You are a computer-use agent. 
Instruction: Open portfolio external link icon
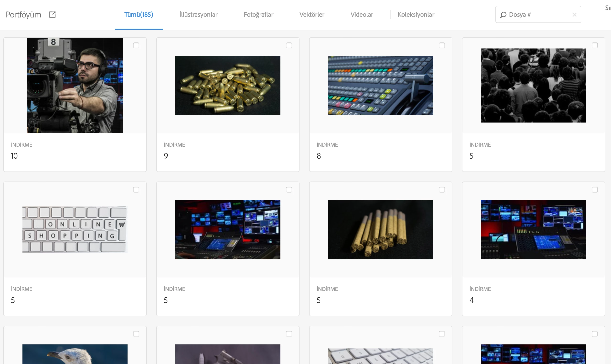[x=52, y=15]
